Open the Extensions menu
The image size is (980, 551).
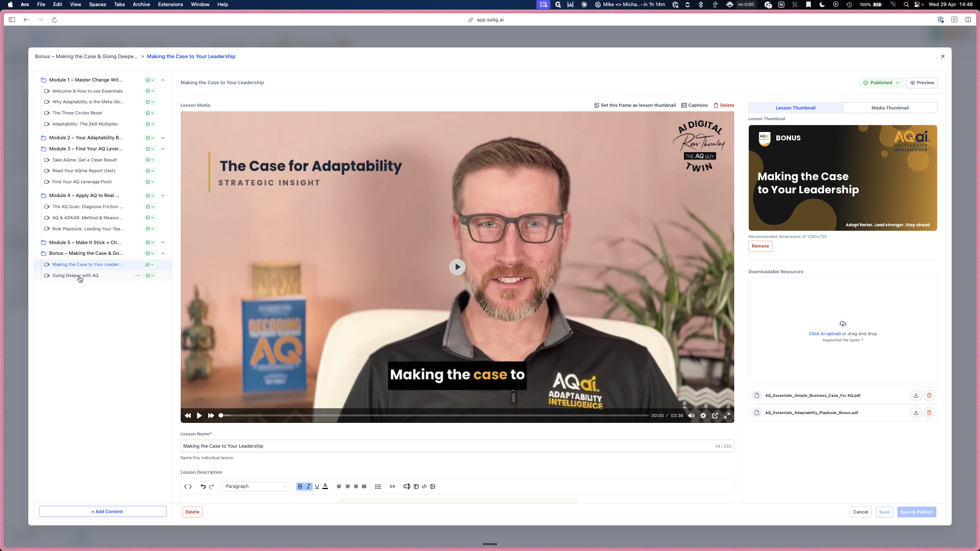coord(170,5)
